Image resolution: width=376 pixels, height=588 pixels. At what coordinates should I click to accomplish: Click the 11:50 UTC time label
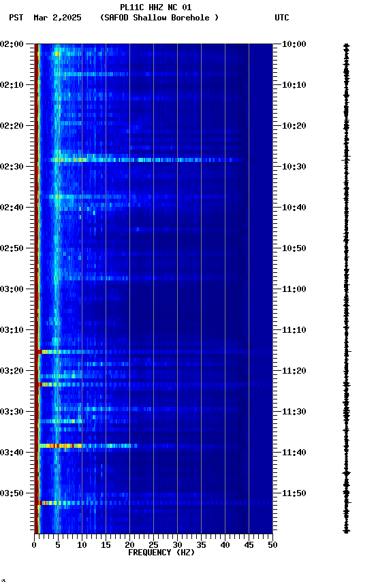(x=294, y=493)
